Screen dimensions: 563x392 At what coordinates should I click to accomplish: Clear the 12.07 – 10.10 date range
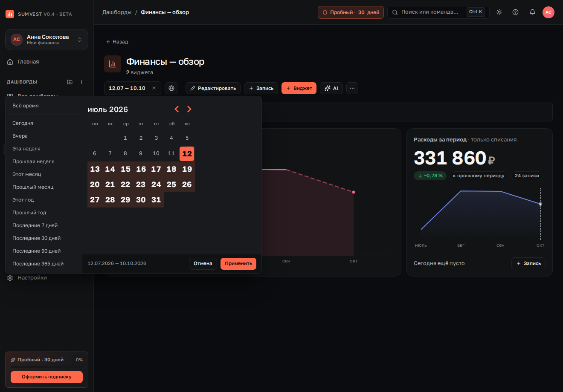[154, 88]
